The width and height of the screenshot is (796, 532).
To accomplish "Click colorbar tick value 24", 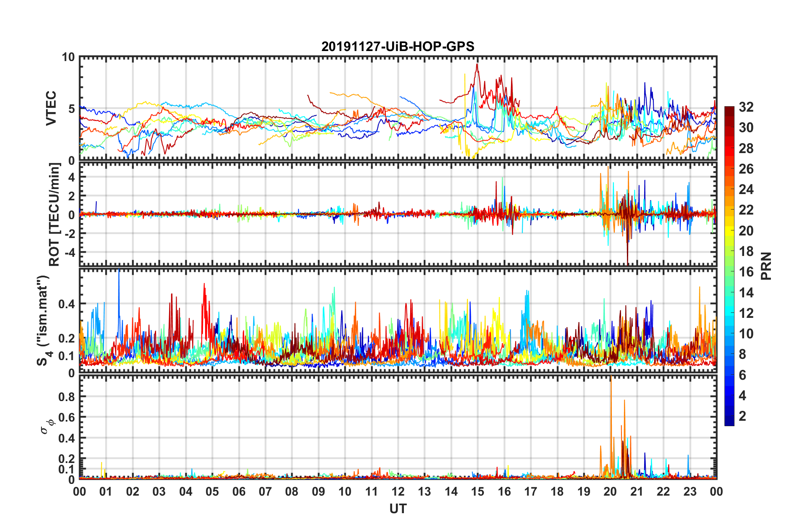I will click(746, 189).
